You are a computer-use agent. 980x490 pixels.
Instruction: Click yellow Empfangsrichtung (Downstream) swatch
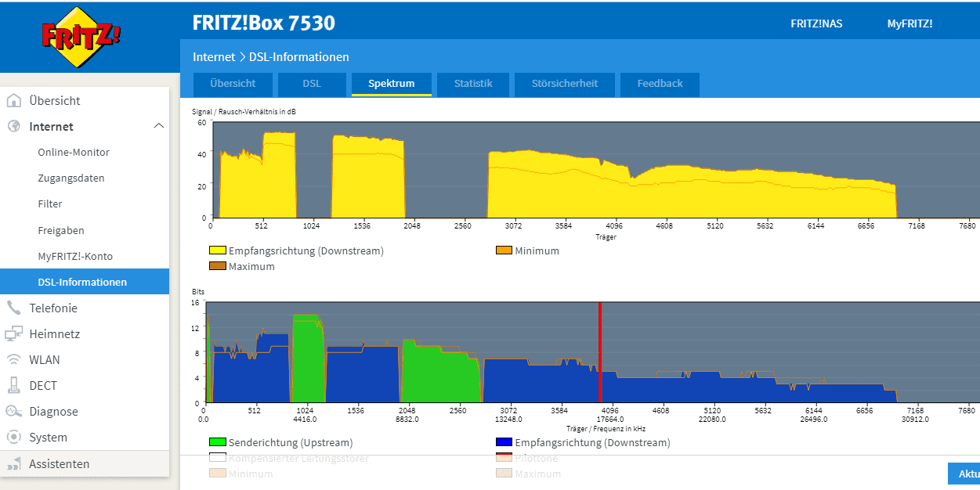pyautogui.click(x=217, y=251)
